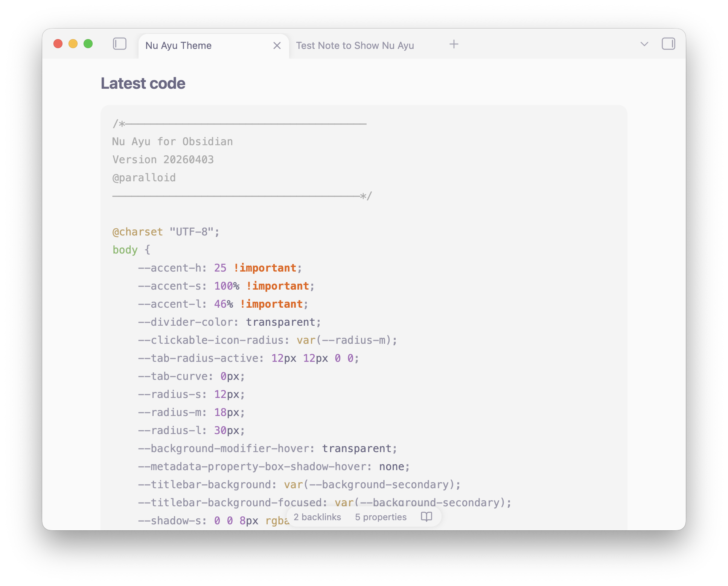
Task: Switch to reading view book icon
Action: pos(426,517)
